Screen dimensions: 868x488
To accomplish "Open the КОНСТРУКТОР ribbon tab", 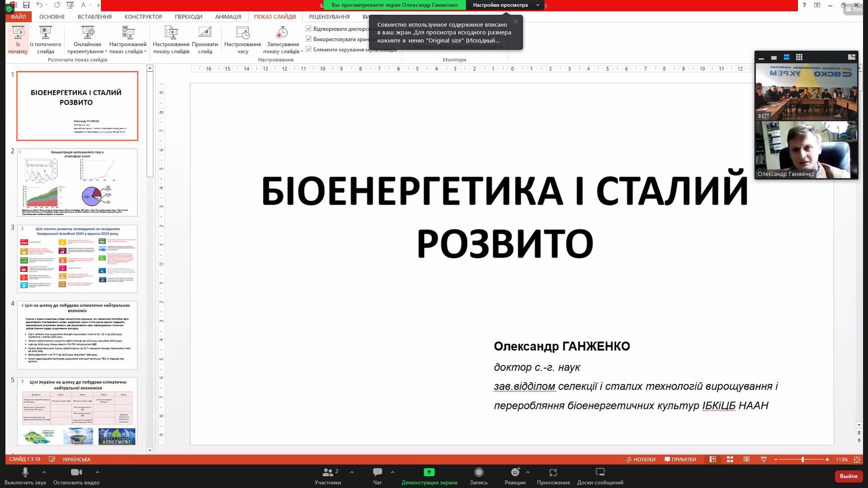I will coord(143,17).
